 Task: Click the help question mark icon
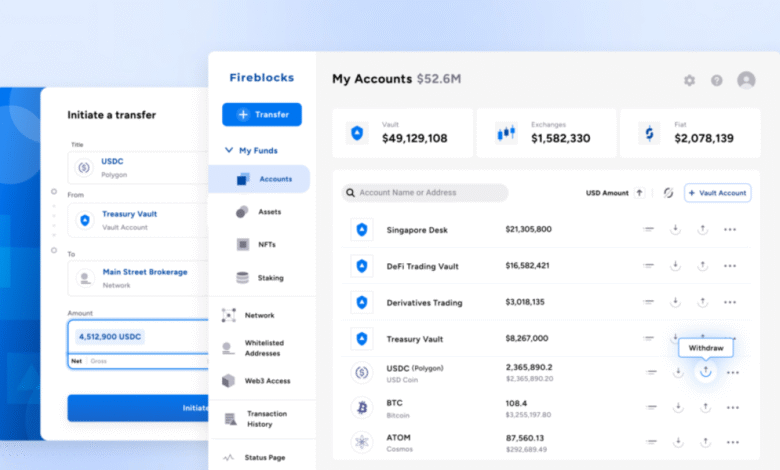click(716, 80)
